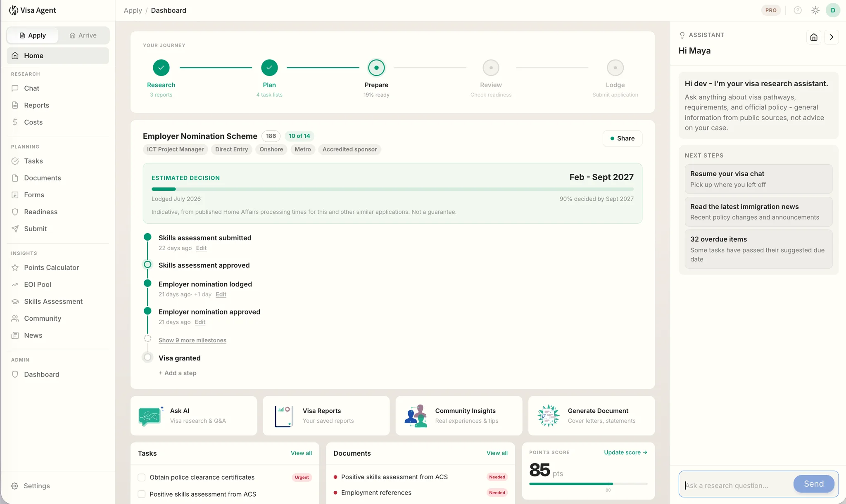Open Documents in the sidebar
This screenshot has width=846, height=504.
[x=58, y=178]
